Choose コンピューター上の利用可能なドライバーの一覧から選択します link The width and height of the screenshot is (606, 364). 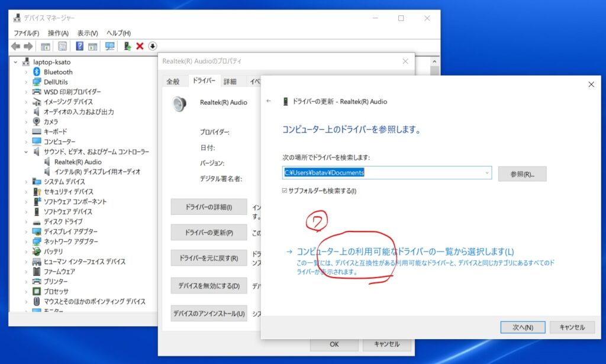coord(405,252)
